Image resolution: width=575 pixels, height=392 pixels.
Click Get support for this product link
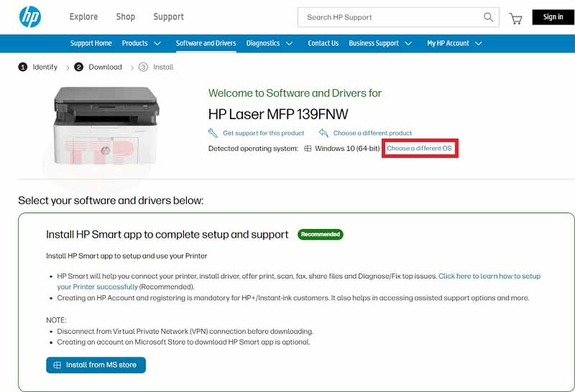(x=263, y=133)
